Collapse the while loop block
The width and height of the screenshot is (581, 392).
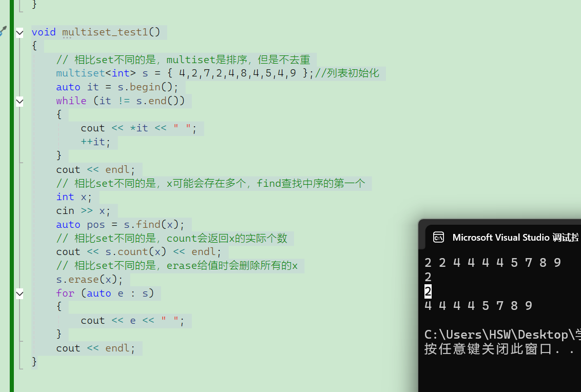click(x=20, y=101)
